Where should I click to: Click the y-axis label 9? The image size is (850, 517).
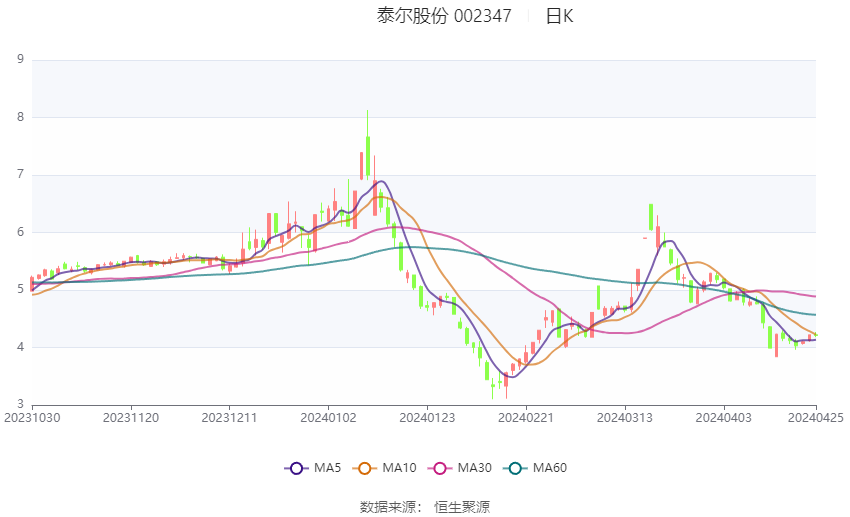tap(21, 59)
